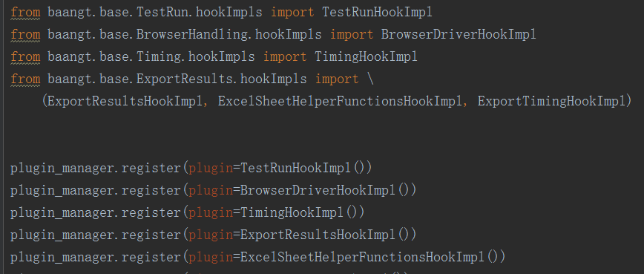This screenshot has height=274, width=644.
Task: Click ExcelSheetHelperFunctionsHookImpl() in the register call
Action: 373,257
